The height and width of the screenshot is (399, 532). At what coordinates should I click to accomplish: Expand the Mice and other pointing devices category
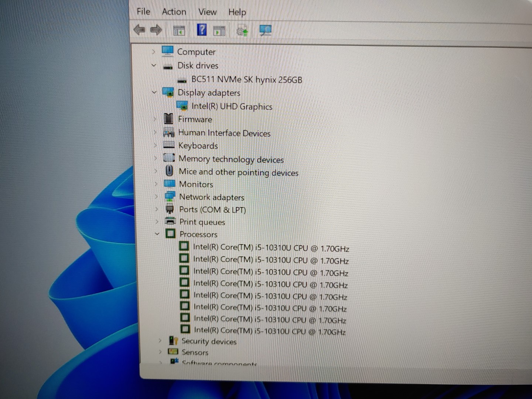[x=156, y=171]
